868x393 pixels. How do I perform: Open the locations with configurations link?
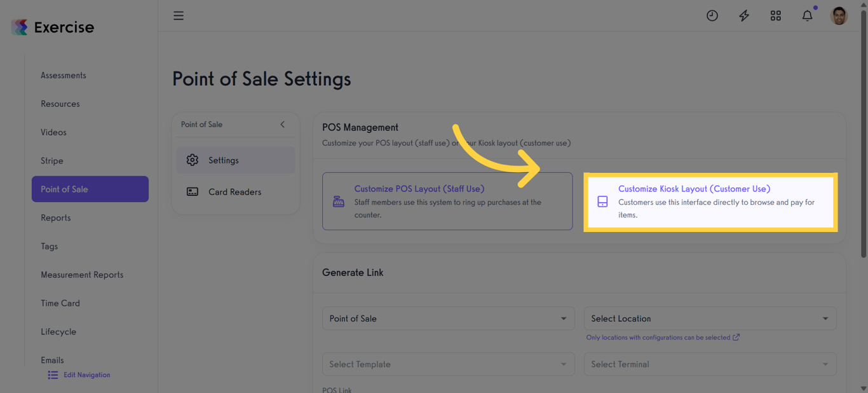tap(663, 337)
